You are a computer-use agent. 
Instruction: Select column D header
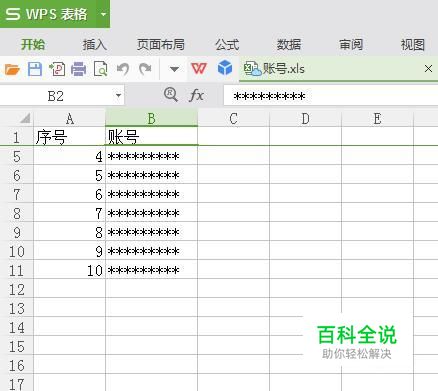(305, 118)
